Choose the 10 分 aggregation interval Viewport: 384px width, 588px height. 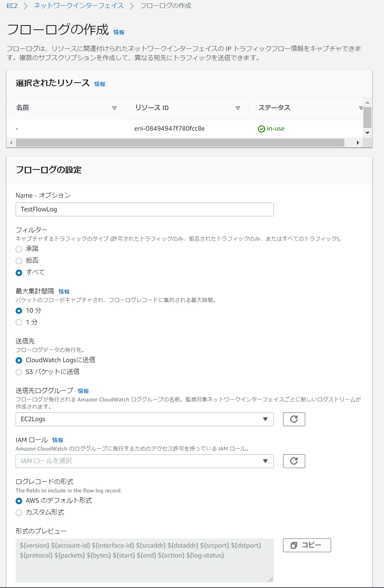(19, 311)
